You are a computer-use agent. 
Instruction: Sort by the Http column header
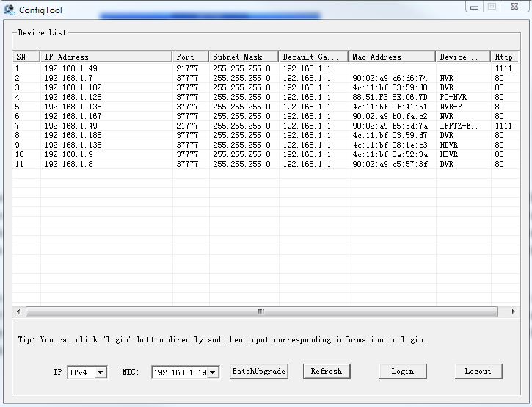(505, 57)
